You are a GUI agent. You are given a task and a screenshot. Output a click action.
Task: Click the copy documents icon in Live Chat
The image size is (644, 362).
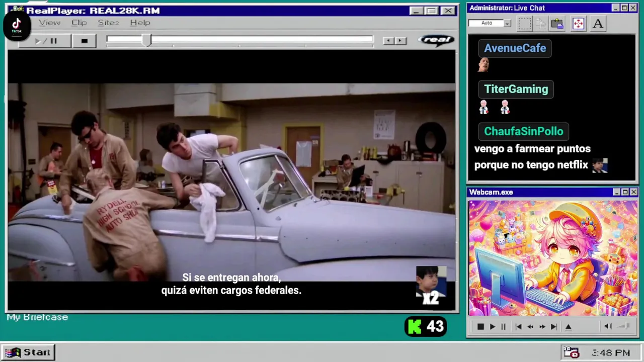pos(541,24)
